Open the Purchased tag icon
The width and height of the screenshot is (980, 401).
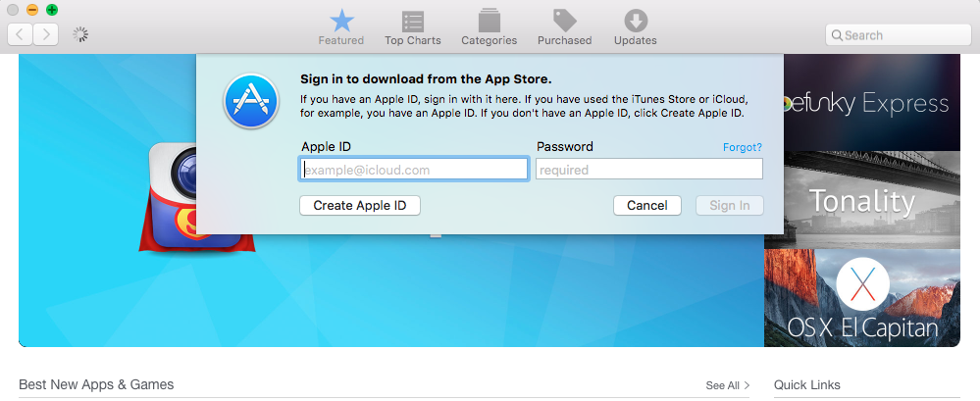[564, 21]
